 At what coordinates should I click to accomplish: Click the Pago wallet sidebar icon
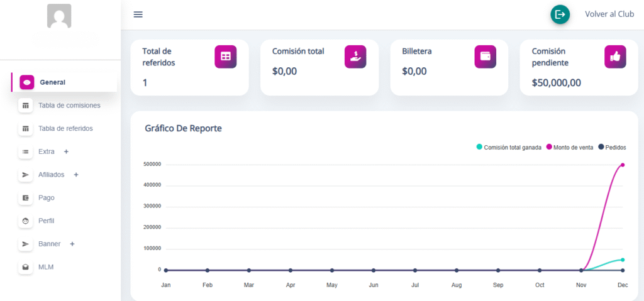[x=26, y=198]
